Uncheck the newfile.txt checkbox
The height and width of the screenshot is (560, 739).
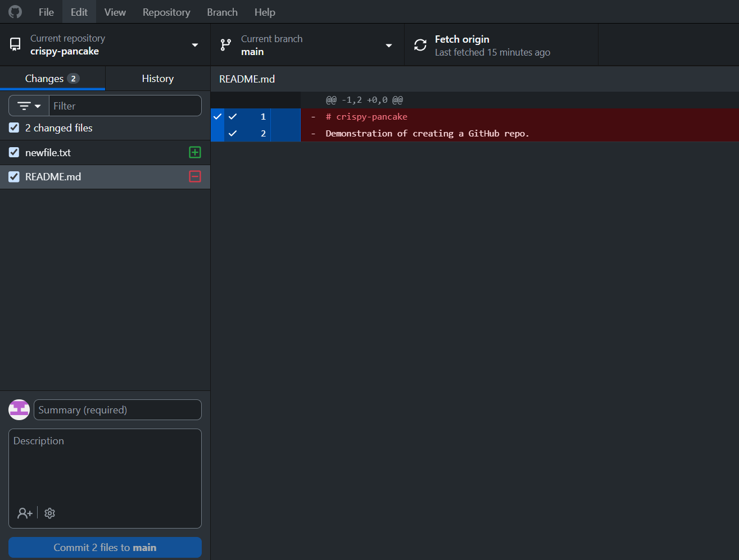[14, 152]
